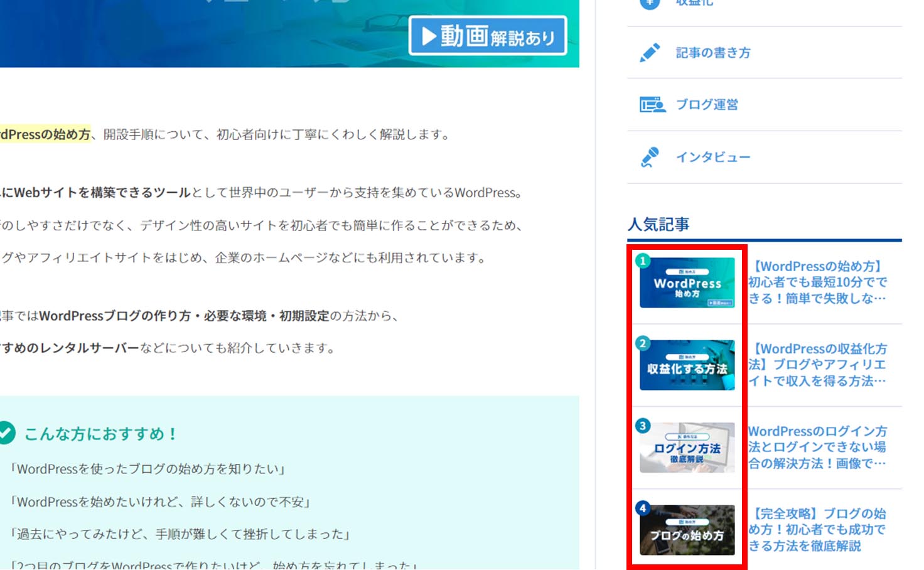Screen dimensions: 924x570
Task: Open 【完全攻略】ブログの始め方 article link
Action: (x=818, y=529)
